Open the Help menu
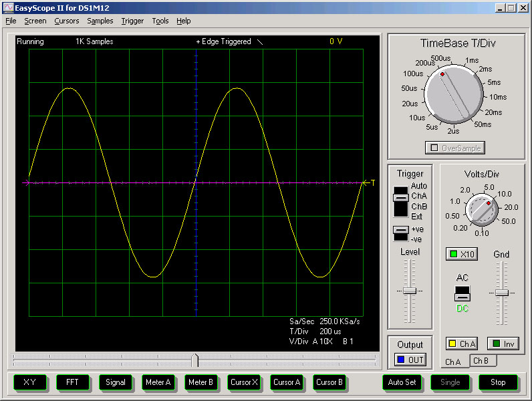 click(184, 21)
